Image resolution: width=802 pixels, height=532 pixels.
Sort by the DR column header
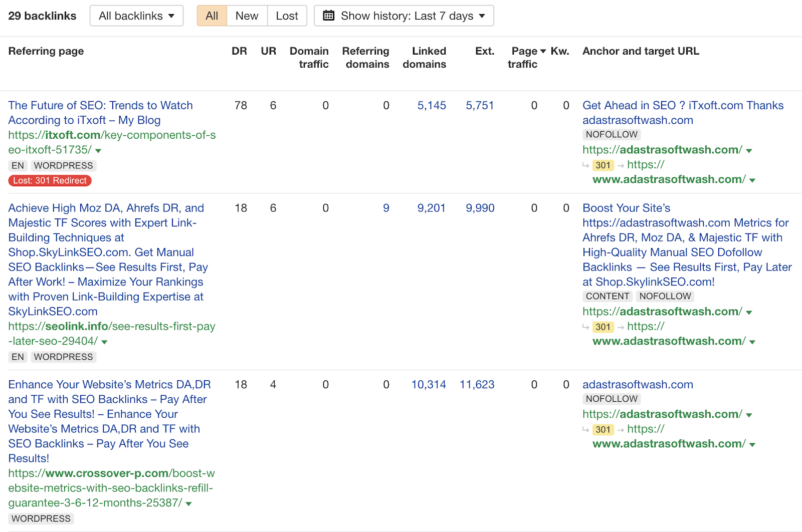(239, 51)
